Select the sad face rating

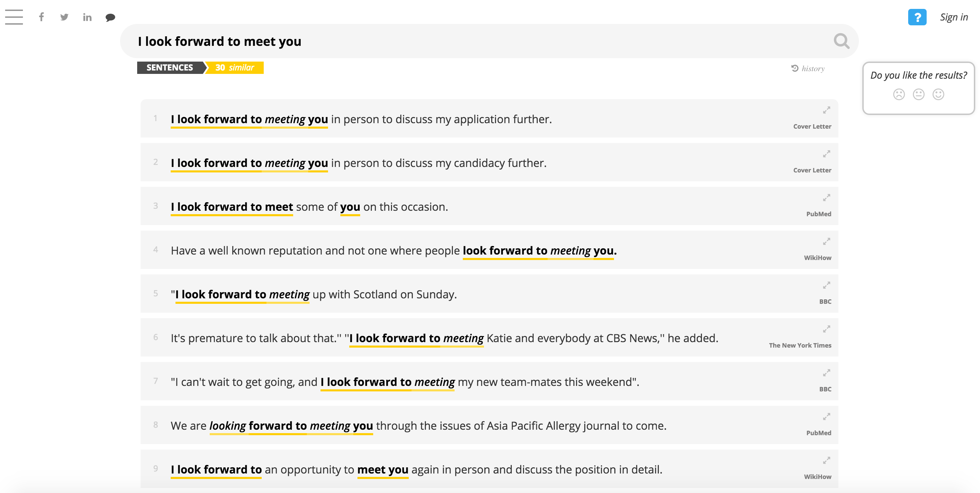pos(899,94)
